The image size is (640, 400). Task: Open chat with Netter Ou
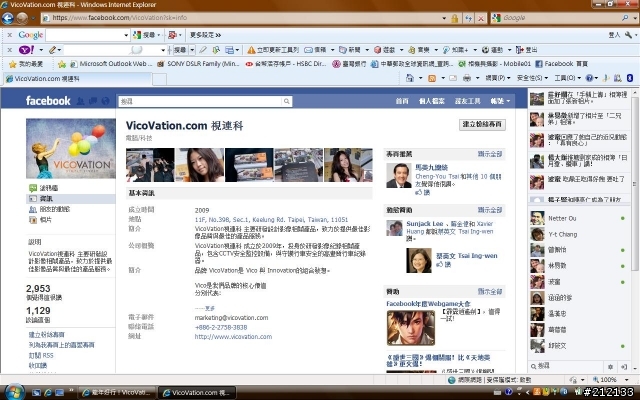[578, 218]
